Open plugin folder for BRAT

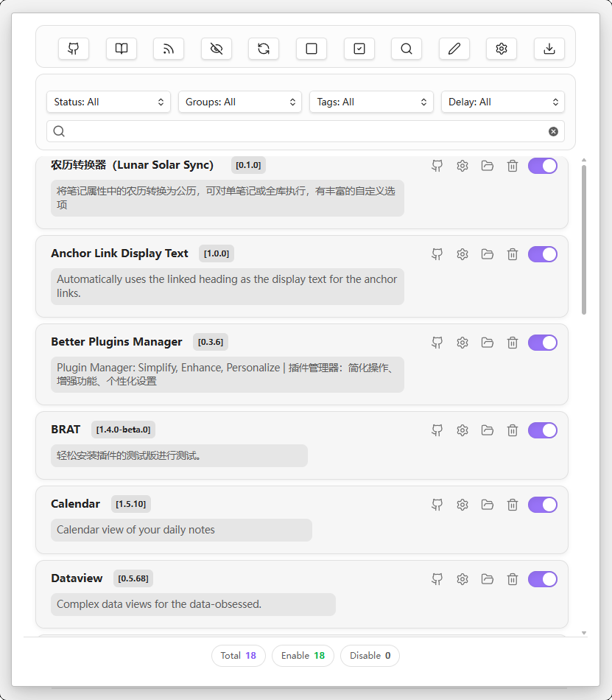[487, 430]
